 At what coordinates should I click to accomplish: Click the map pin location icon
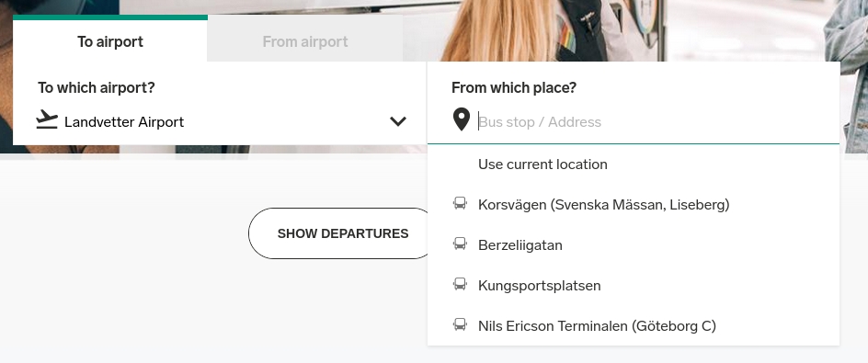(462, 119)
